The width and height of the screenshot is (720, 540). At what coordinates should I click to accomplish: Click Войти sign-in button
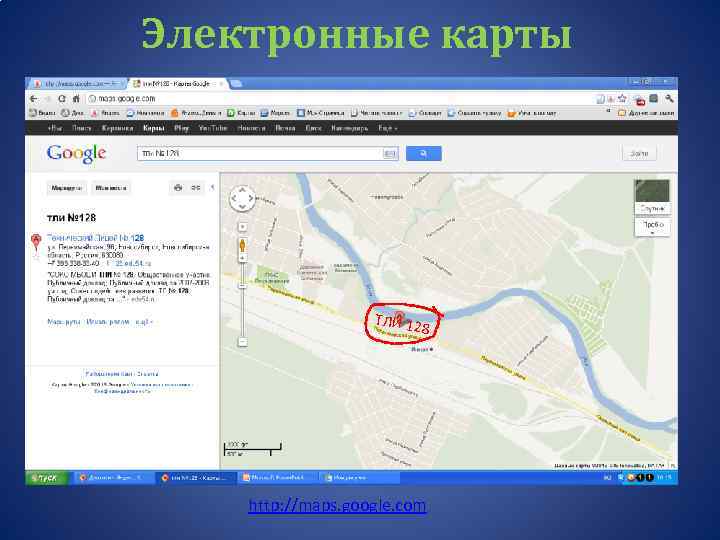pos(639,153)
